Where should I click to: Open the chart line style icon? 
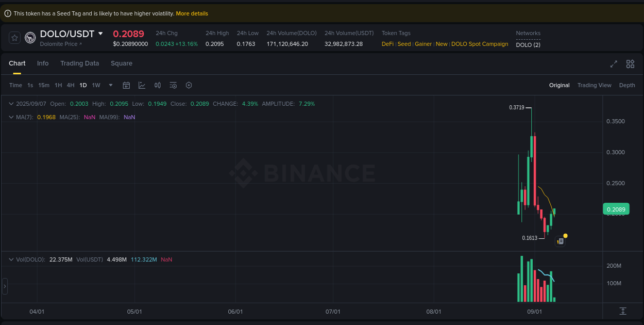coord(142,85)
